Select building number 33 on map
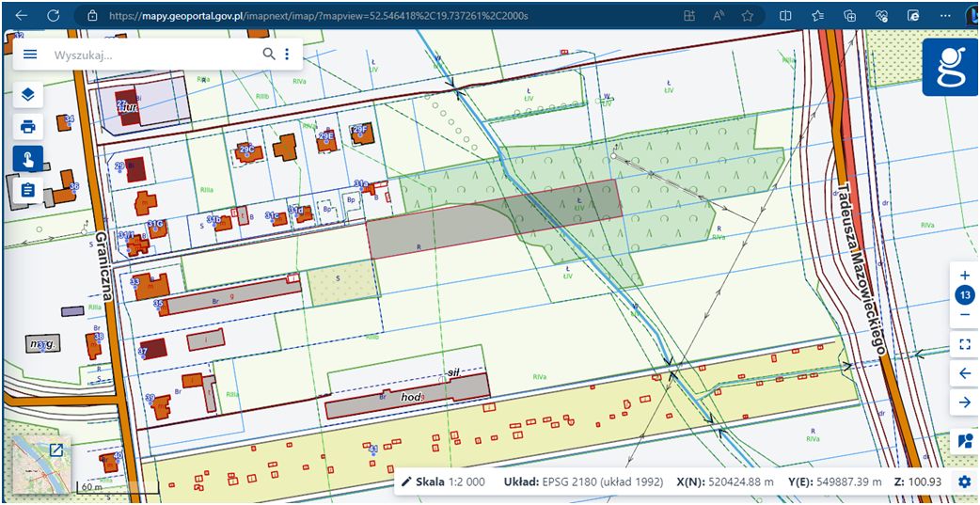980x505 pixels. pos(152,286)
